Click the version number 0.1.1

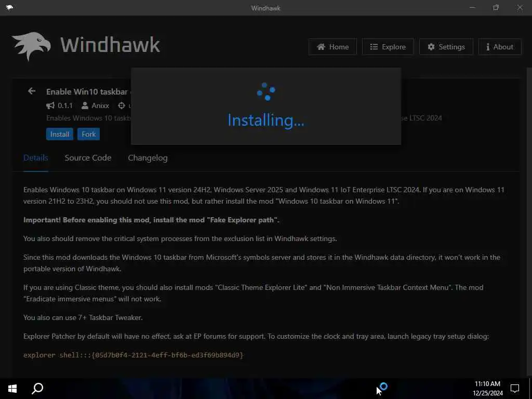point(65,105)
